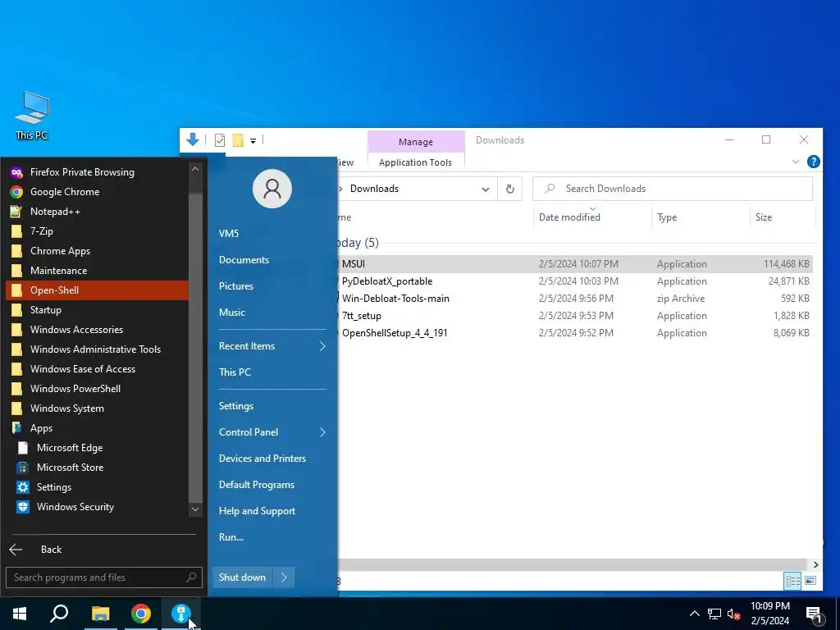Click the programs list scroll up arrow
Screen dimensions: 840x630
point(195,169)
